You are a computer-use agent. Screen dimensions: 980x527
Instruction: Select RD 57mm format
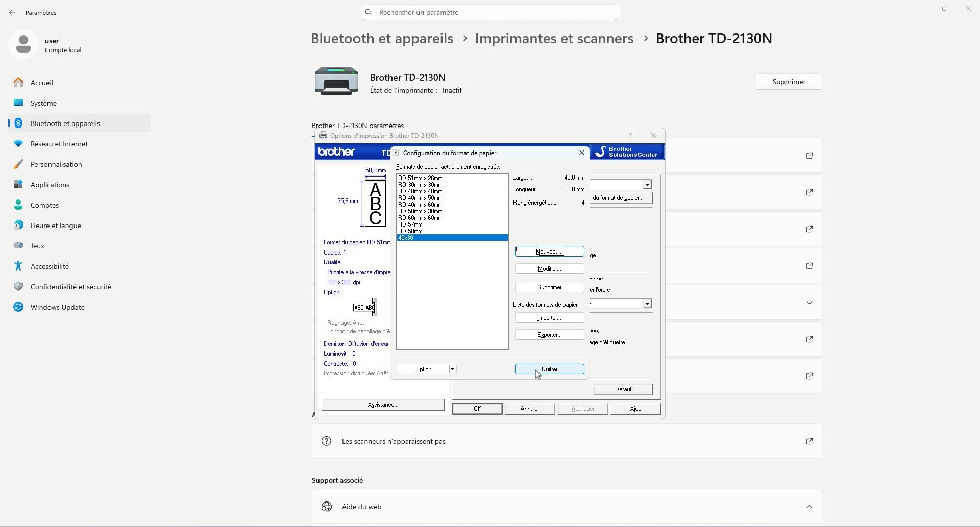(x=452, y=224)
